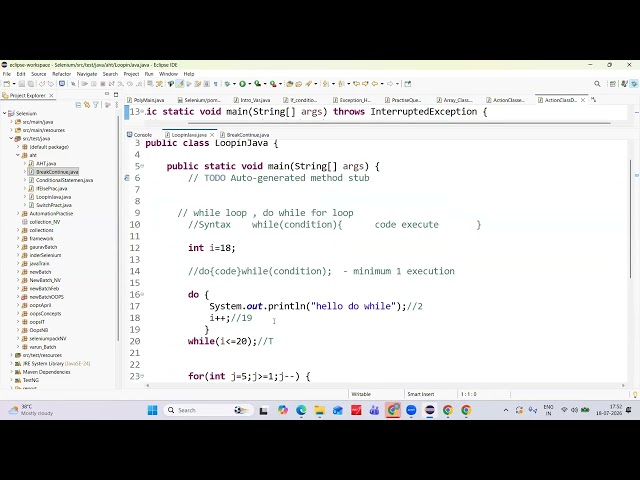
Task: Open Microsoft Edge from taskbar
Action: (x=301, y=410)
